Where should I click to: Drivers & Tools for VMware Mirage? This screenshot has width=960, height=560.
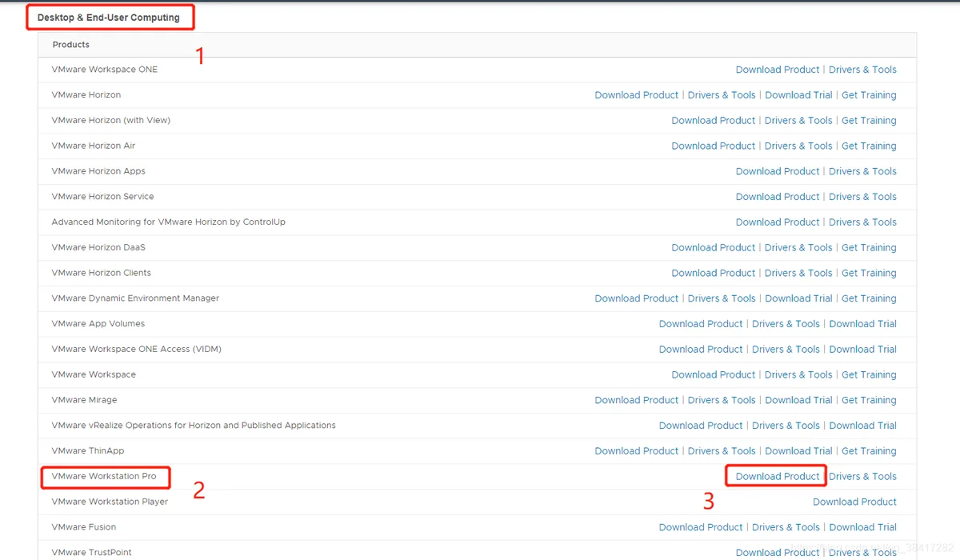pos(722,400)
